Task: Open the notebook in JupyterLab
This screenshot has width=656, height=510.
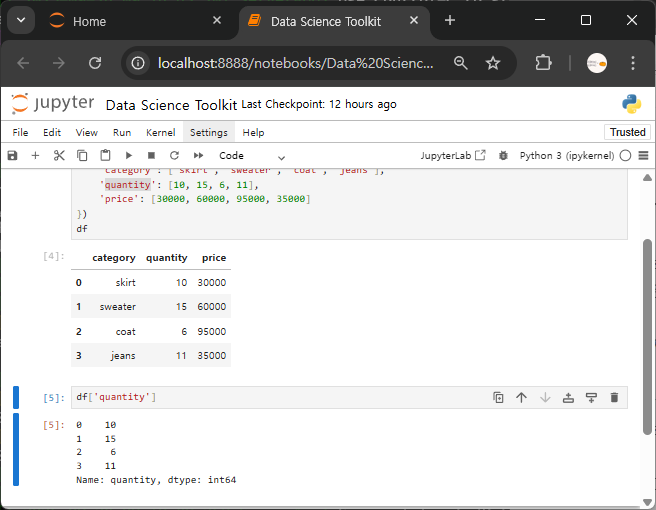Action: pyautogui.click(x=453, y=156)
